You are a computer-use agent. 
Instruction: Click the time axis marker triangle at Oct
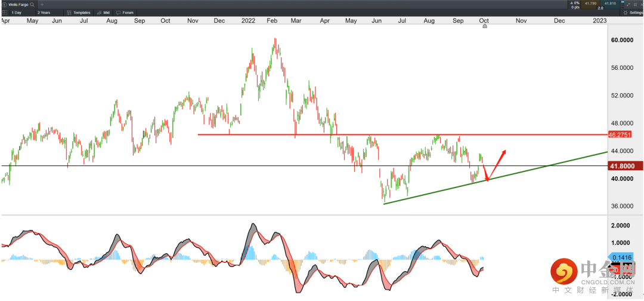coord(485,26)
